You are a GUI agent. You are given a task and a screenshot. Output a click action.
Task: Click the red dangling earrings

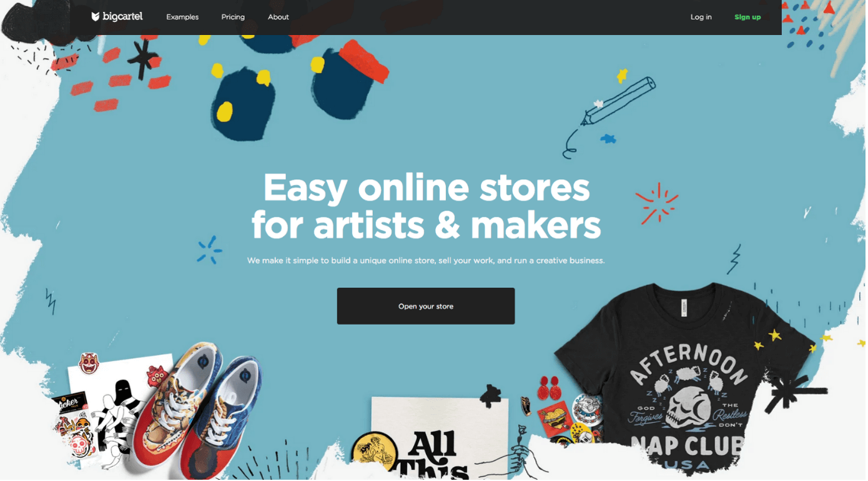pyautogui.click(x=549, y=388)
